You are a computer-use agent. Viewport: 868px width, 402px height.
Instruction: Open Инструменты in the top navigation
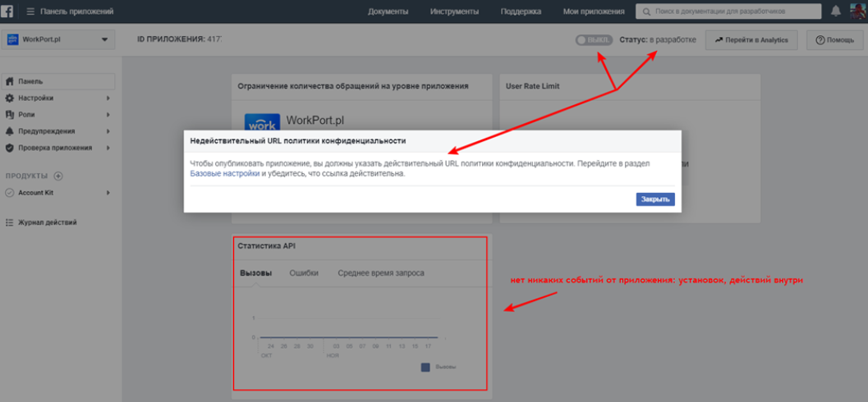pos(454,11)
